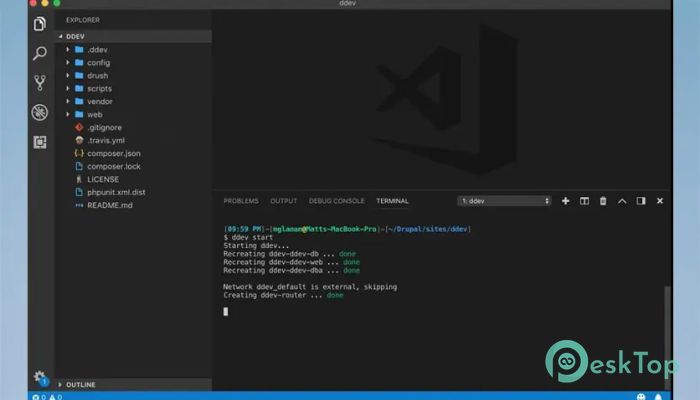Switch to the OUTPUT tab

tap(283, 201)
